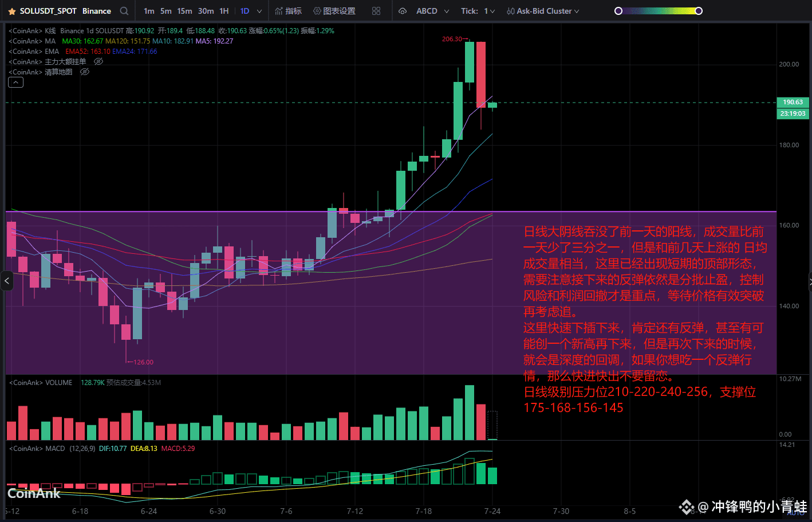Expand the right side panel arrow
Image resolution: width=812 pixels, height=522 pixels.
point(810,281)
